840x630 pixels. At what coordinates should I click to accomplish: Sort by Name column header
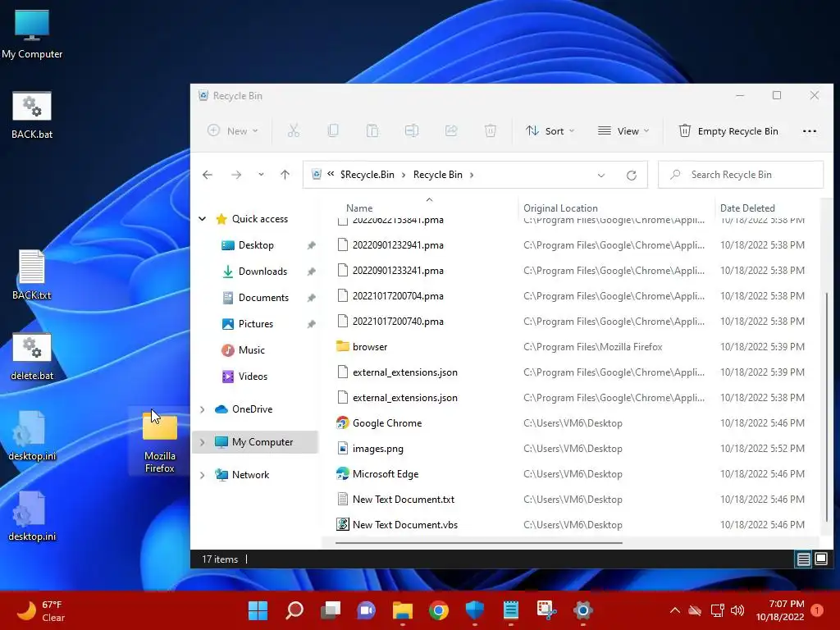(x=359, y=208)
